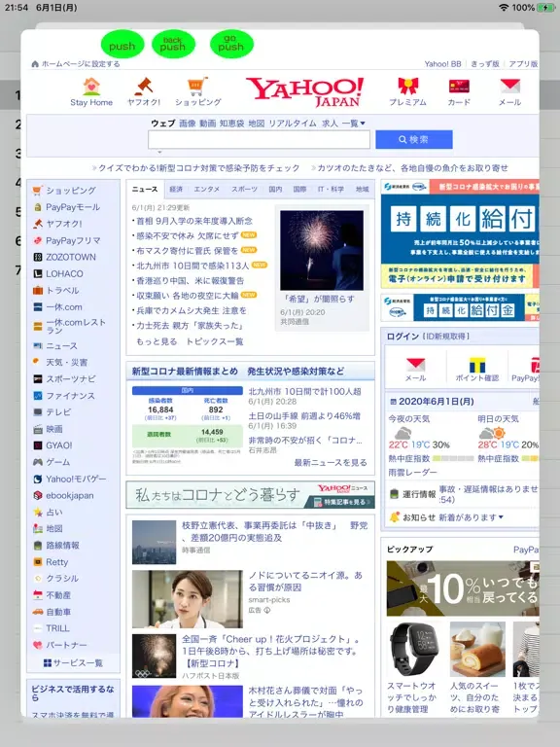Switch to 経済 news tab
This screenshot has width=560, height=747.
(176, 189)
